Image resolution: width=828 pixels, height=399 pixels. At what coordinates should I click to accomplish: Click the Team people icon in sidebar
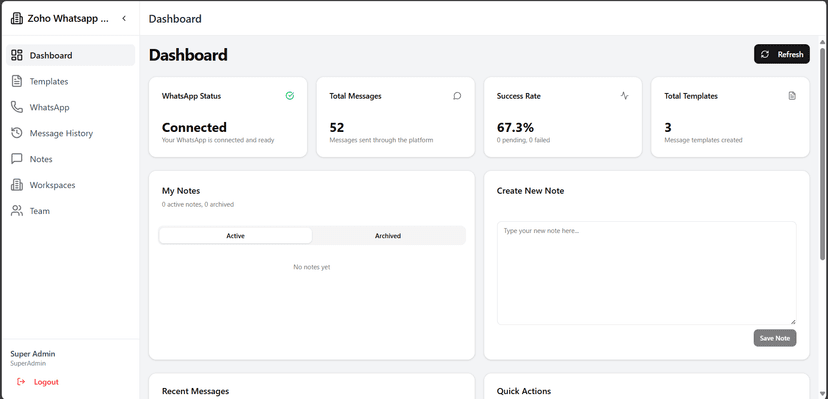pyautogui.click(x=17, y=211)
